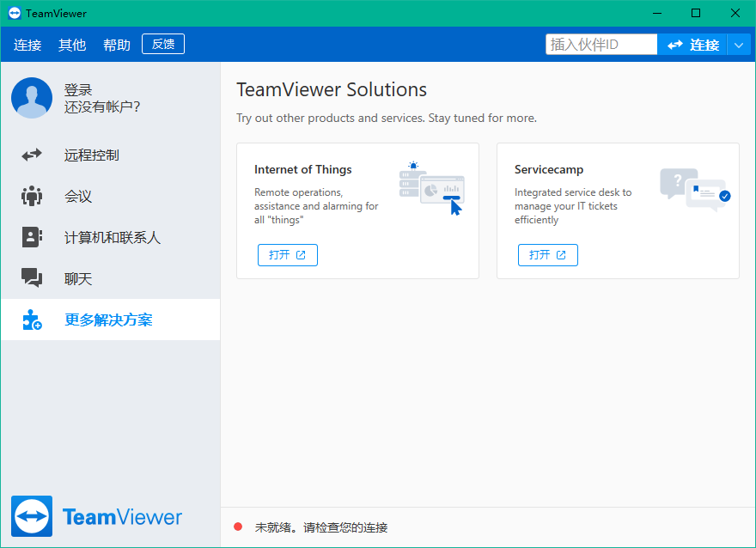Viewport: 756px width, 548px height.
Task: Open the 连接 menu
Action: (x=27, y=45)
